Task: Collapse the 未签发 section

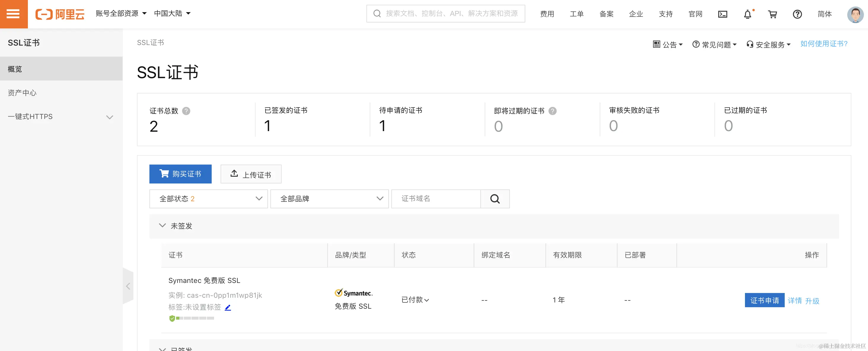Action: point(162,226)
